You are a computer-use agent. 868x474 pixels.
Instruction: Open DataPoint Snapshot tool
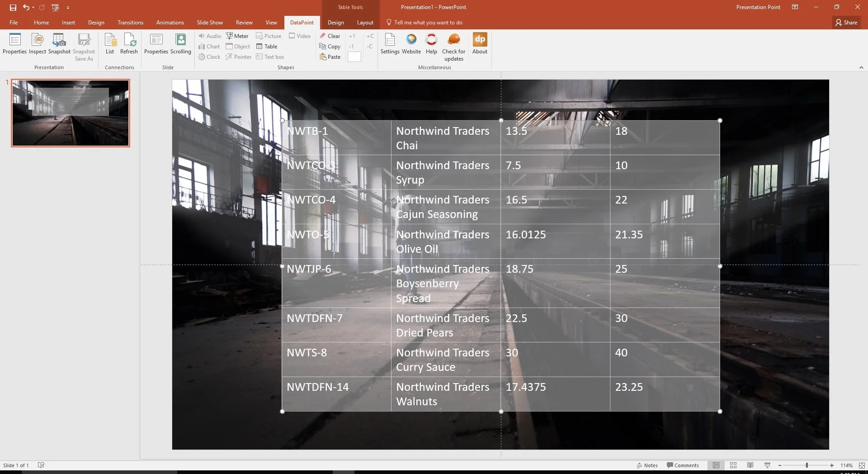coord(59,44)
